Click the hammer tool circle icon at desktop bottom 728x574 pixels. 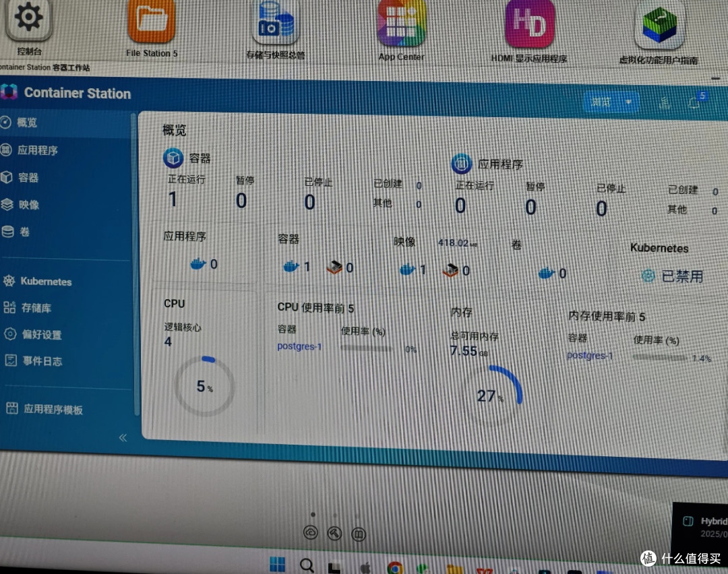[x=334, y=533]
